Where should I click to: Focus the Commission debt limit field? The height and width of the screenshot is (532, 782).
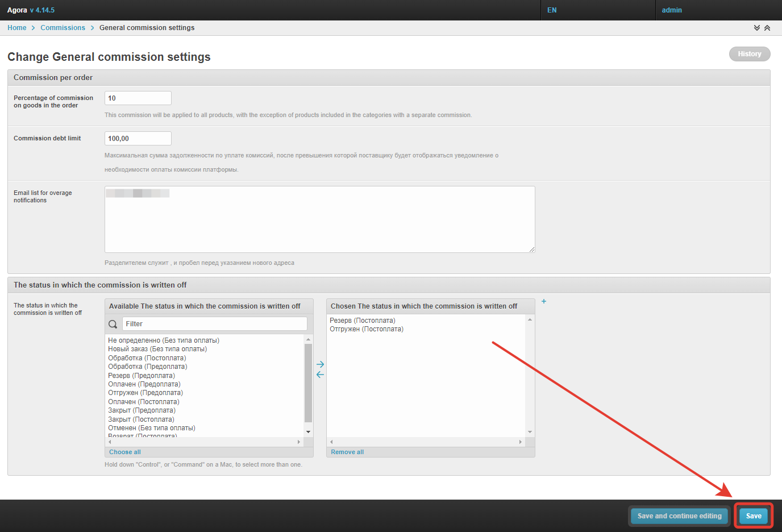click(x=138, y=139)
